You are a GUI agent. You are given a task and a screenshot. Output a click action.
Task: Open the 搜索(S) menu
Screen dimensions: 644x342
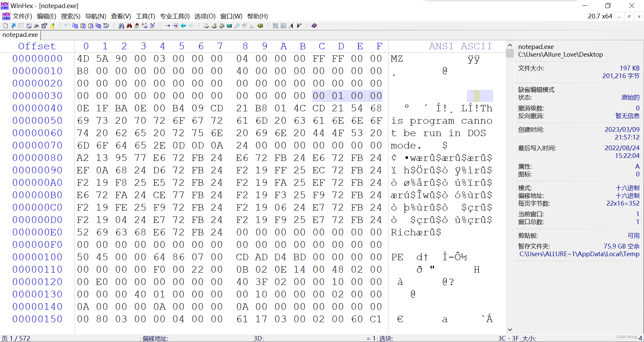pos(70,16)
